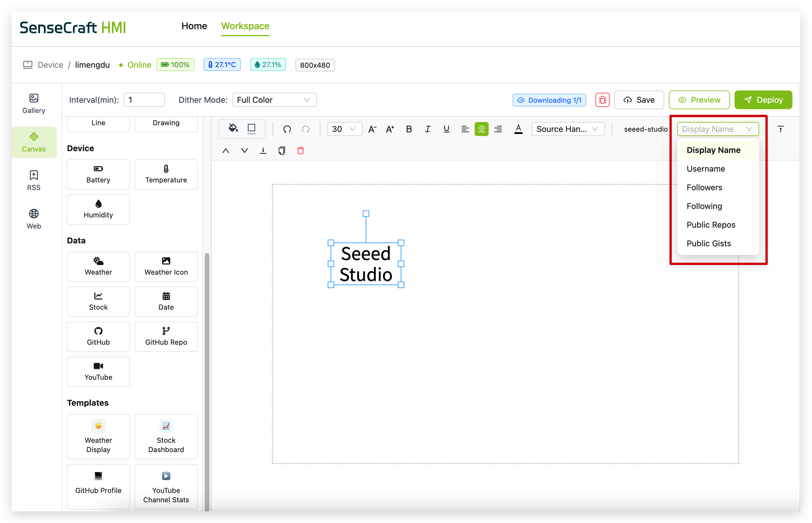Bring element to top layer icon
The width and height of the screenshot is (812, 523).
781,129
